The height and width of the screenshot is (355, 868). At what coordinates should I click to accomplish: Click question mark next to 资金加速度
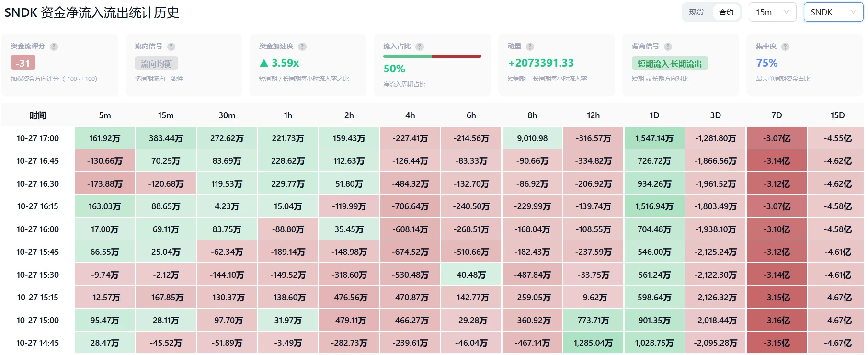click(x=302, y=46)
